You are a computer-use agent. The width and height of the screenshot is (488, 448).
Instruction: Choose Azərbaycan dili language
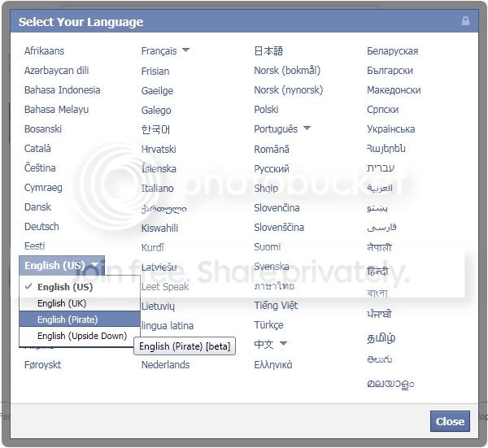point(56,70)
